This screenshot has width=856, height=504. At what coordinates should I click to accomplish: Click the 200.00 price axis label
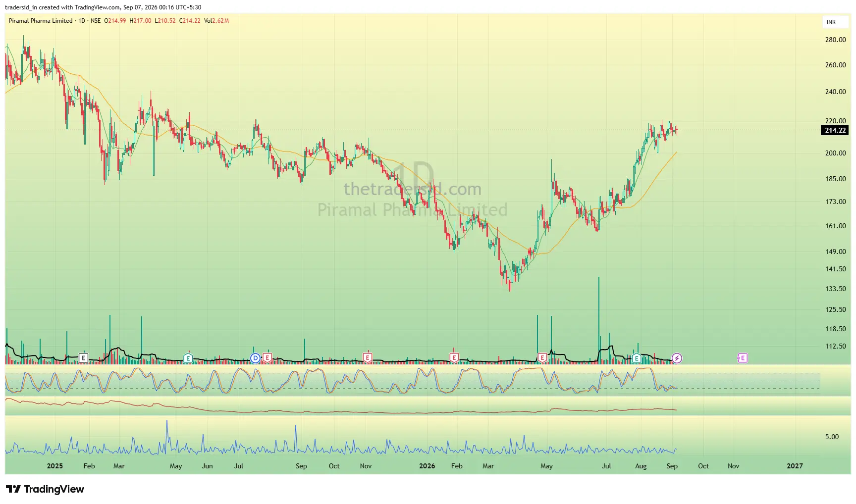[835, 153]
